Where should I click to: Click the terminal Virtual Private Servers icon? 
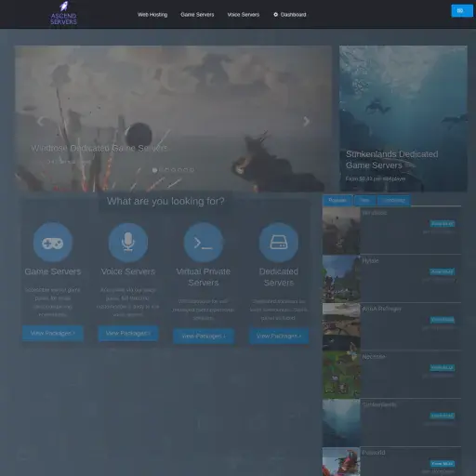coord(204,243)
